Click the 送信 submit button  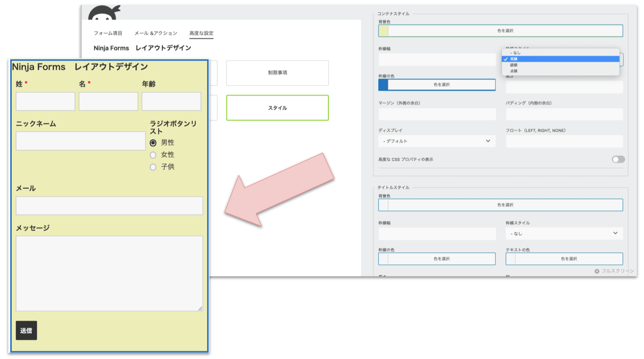tap(26, 330)
